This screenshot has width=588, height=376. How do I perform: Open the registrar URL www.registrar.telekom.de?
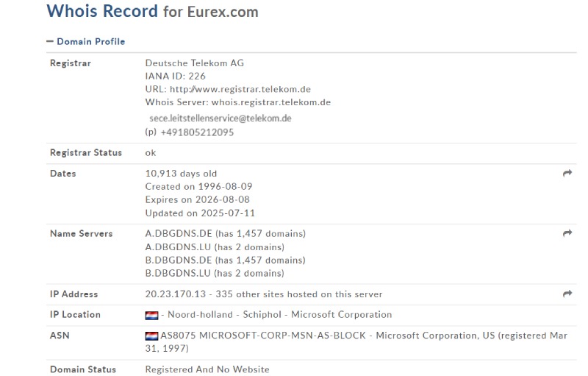[240, 89]
